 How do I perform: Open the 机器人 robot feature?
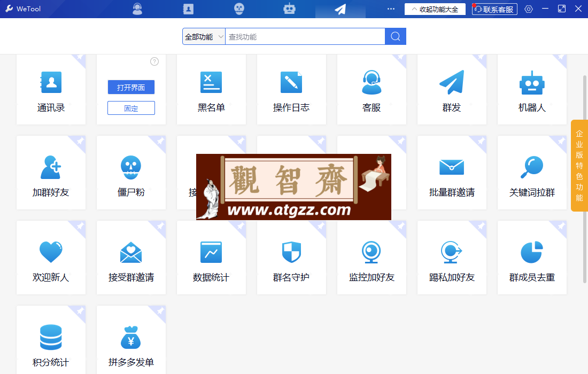click(x=532, y=90)
